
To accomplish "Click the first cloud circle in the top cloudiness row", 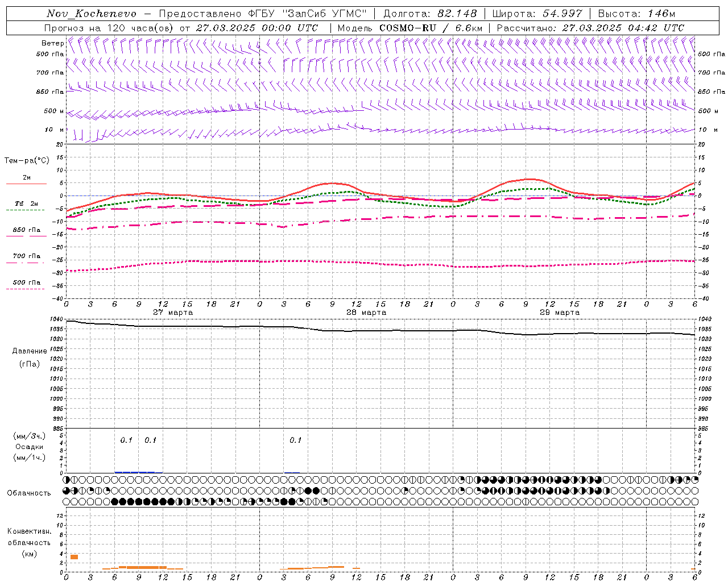I will click(x=67, y=480).
